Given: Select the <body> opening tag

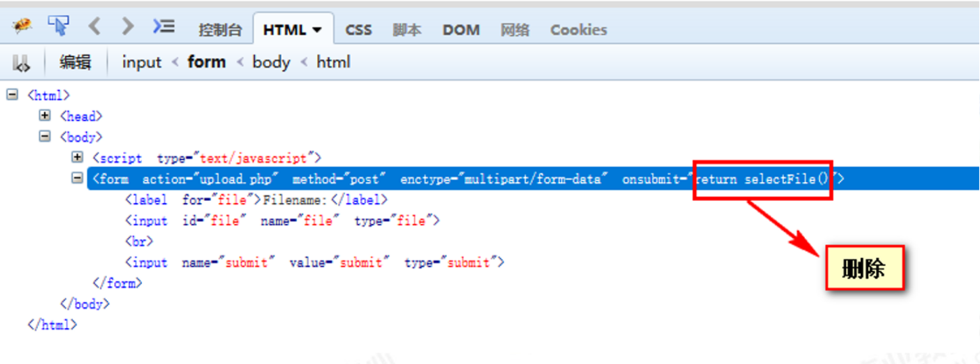Looking at the screenshot, I should (x=81, y=137).
